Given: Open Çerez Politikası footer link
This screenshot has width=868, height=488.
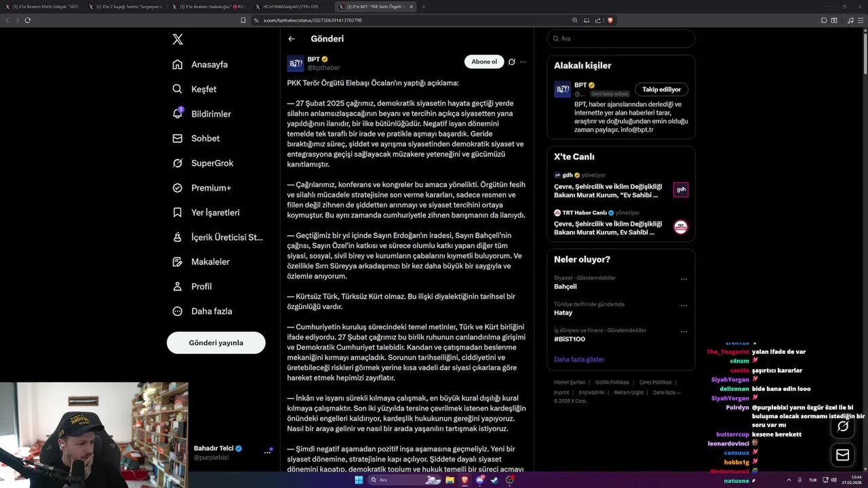Looking at the screenshot, I should pos(656,382).
